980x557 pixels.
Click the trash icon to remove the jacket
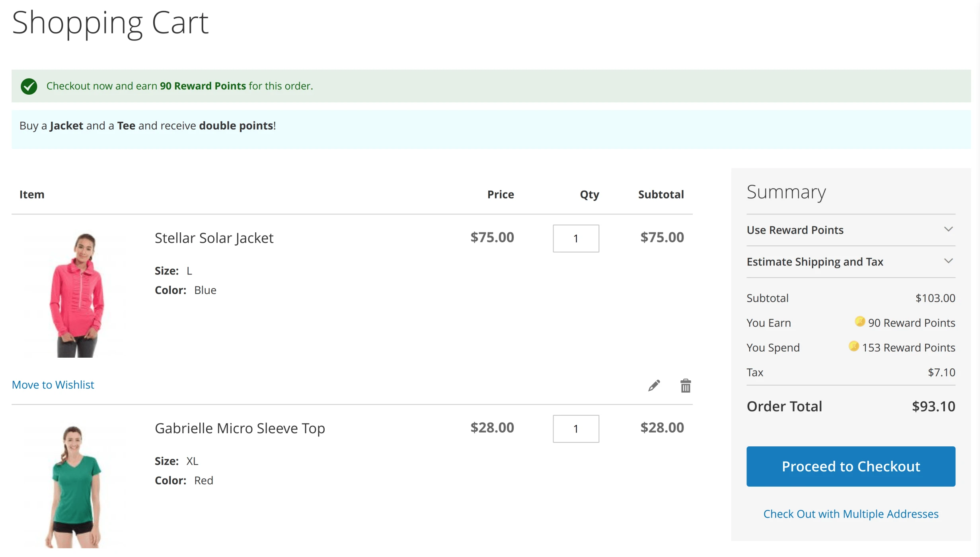685,385
